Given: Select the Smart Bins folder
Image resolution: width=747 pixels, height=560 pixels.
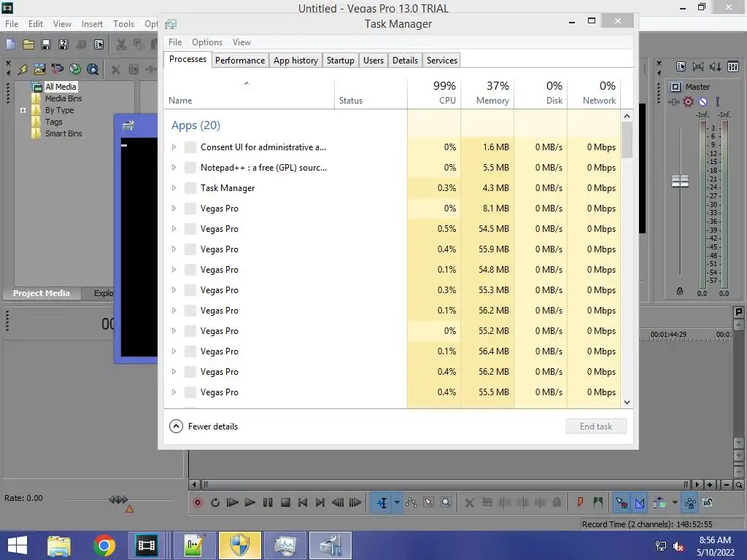Looking at the screenshot, I should [x=63, y=133].
